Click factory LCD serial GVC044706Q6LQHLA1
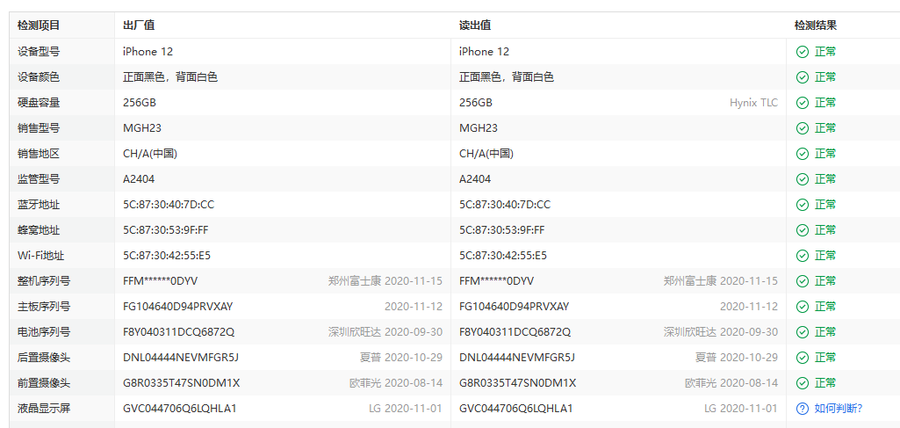900x428 pixels. click(x=180, y=408)
